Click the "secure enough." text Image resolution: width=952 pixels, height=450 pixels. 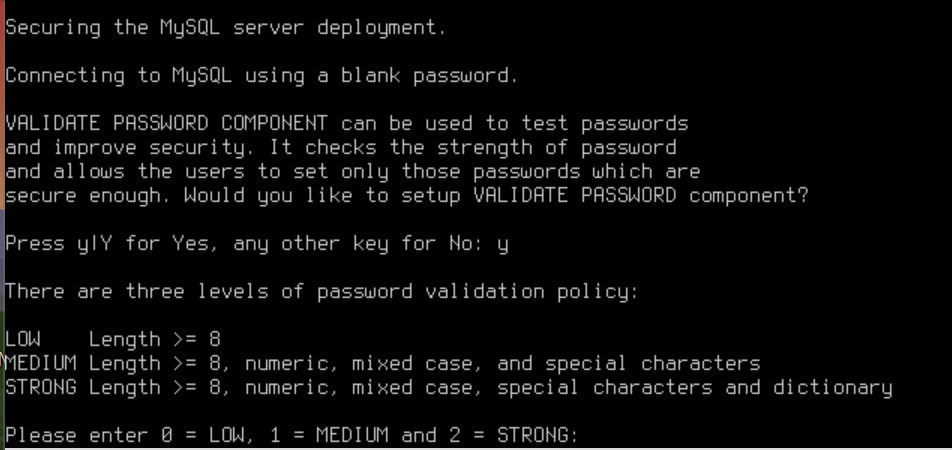tap(88, 196)
